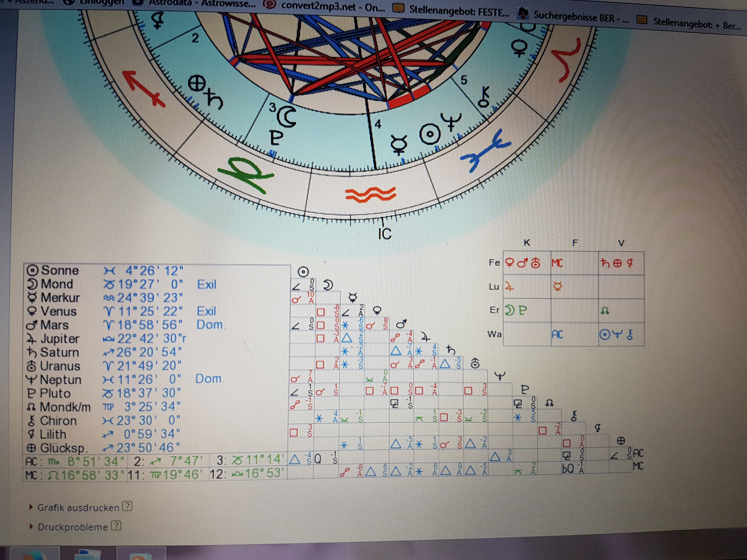Click the Fe row label in the element grid
This screenshot has height=560, width=747.
(x=494, y=263)
